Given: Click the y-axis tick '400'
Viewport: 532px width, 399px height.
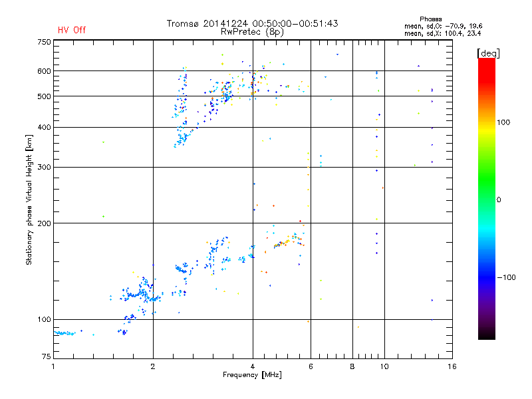Looking at the screenshot, I should [44, 128].
